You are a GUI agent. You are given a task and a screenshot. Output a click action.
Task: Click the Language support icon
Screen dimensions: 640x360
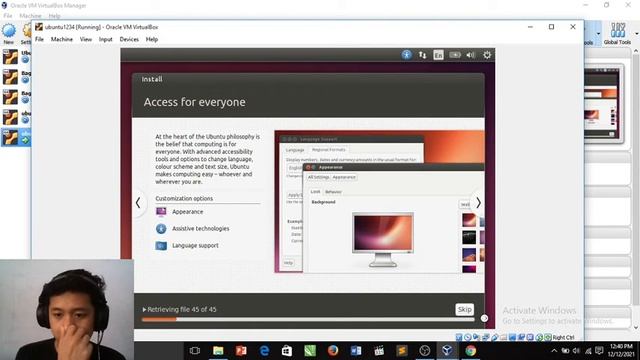161,246
